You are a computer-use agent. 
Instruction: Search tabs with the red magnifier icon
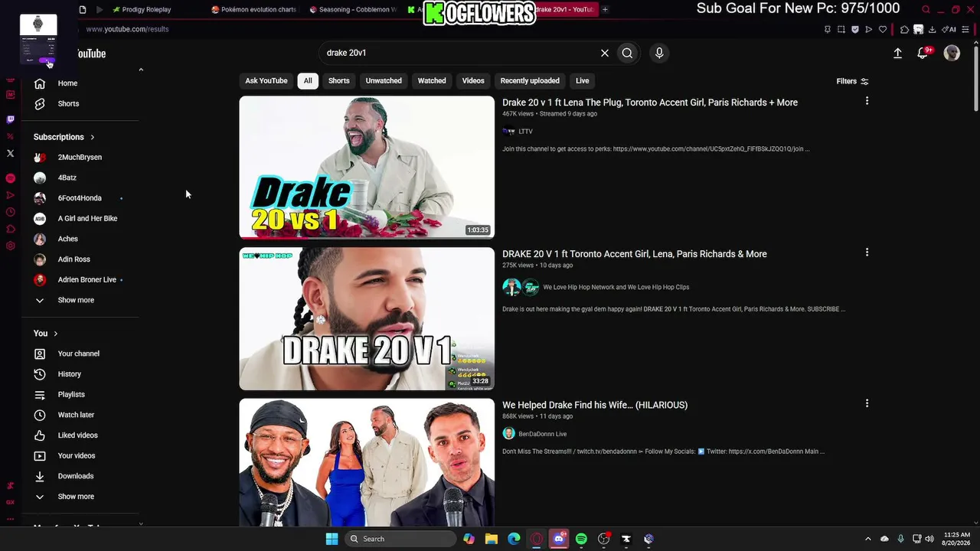926,10
